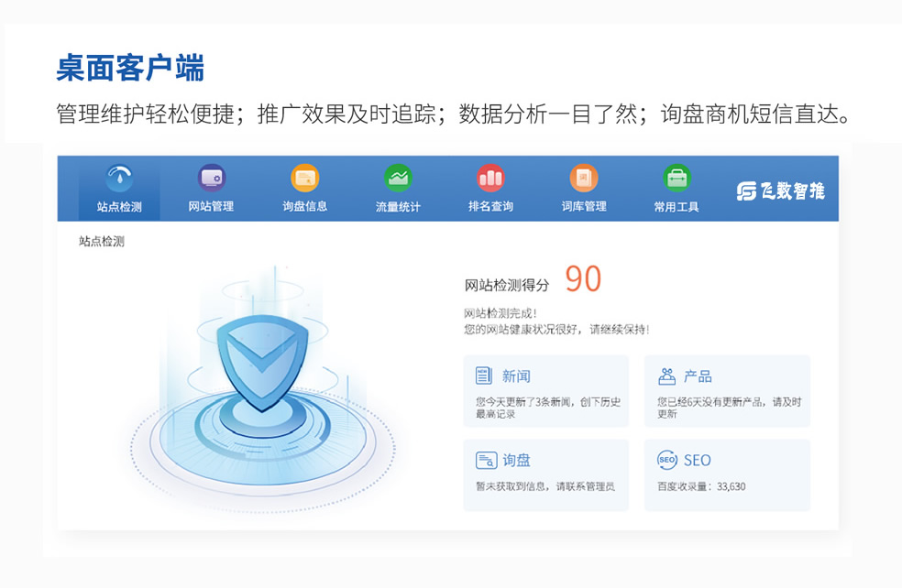Click the 网站检测得分 label
The width and height of the screenshot is (902, 588).
click(507, 285)
